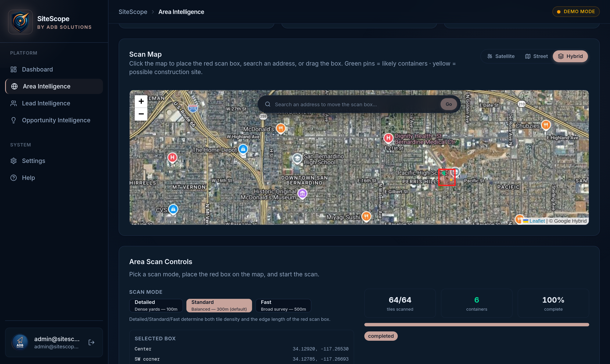
Task: Click the completed status badge
Action: 381,336
